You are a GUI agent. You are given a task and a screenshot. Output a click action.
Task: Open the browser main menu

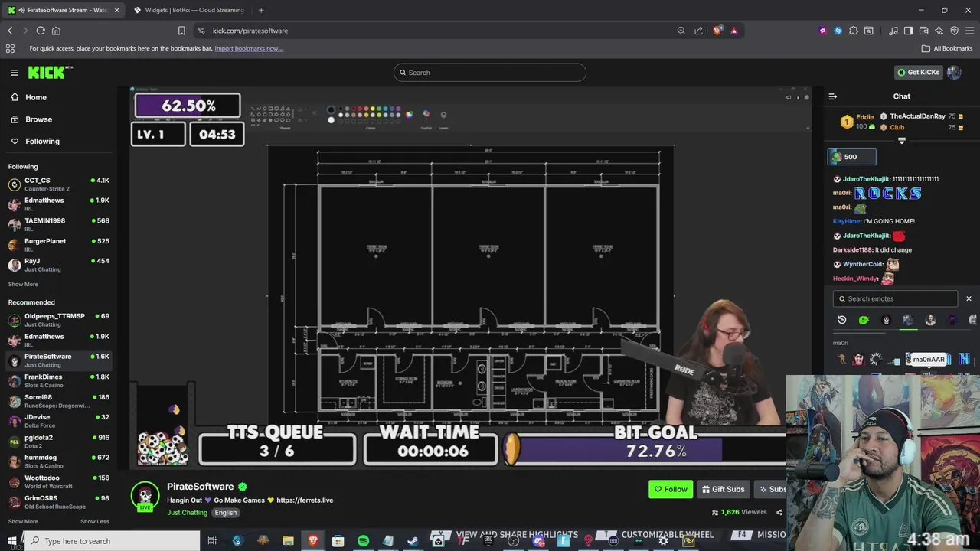969,31
